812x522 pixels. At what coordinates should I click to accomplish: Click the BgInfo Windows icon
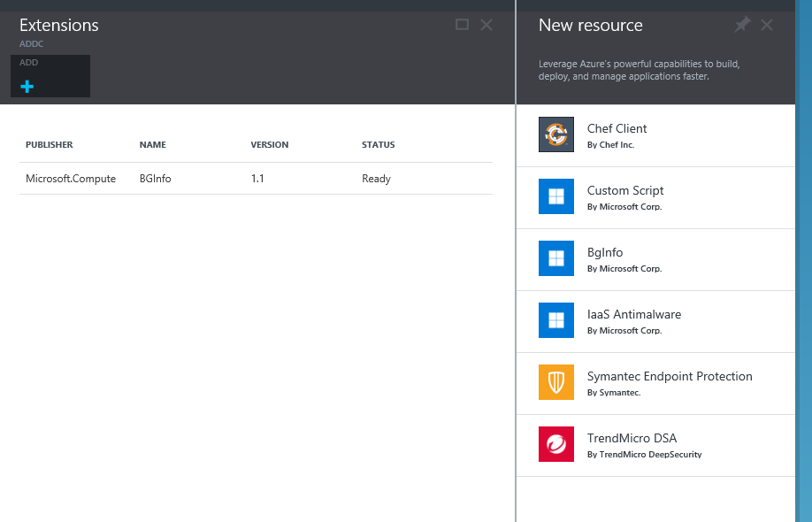555,258
